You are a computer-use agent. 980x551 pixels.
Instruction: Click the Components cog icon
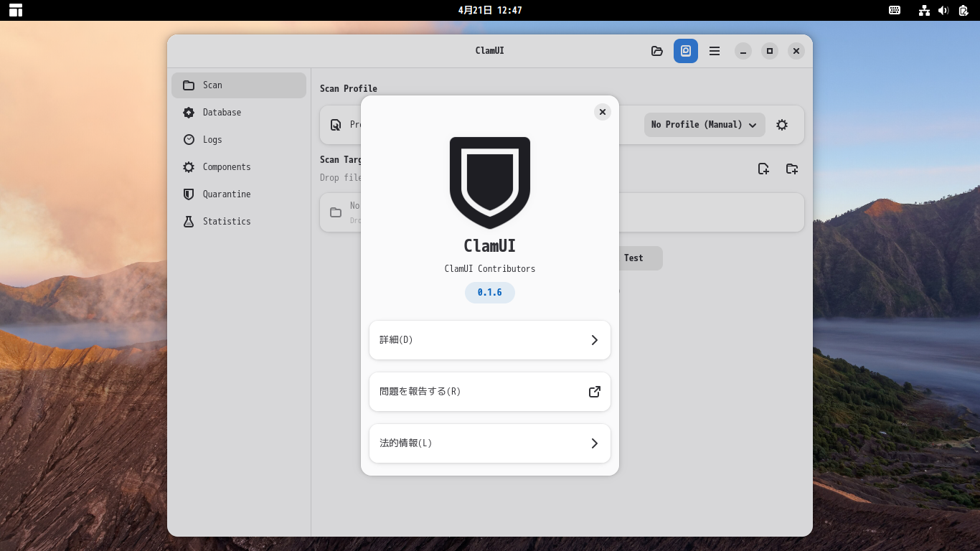point(189,167)
